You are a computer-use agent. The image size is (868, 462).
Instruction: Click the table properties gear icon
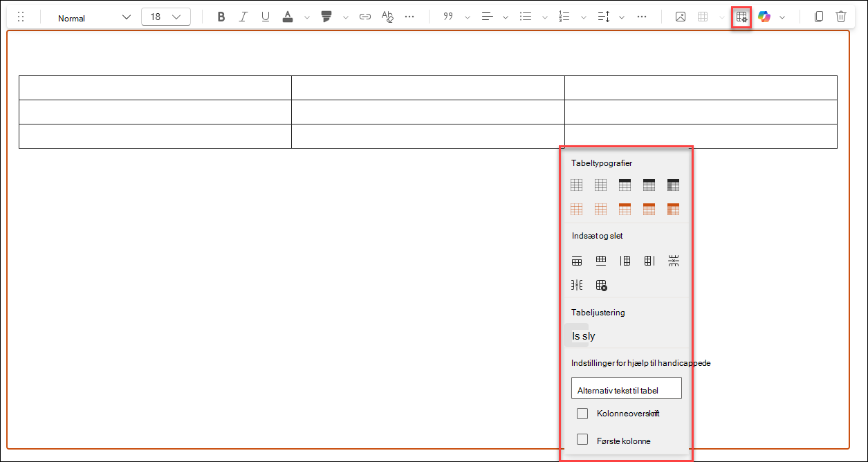(741, 17)
